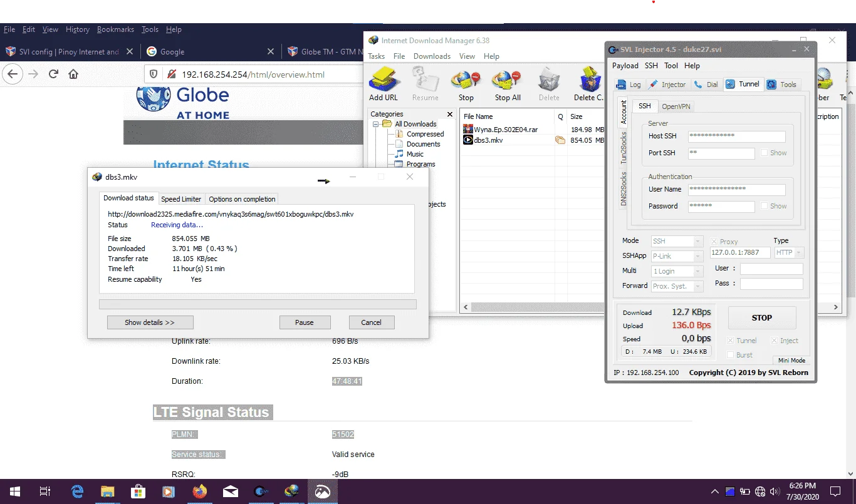Switch to the Google browser tab
The height and width of the screenshot is (504, 856).
tap(209, 52)
